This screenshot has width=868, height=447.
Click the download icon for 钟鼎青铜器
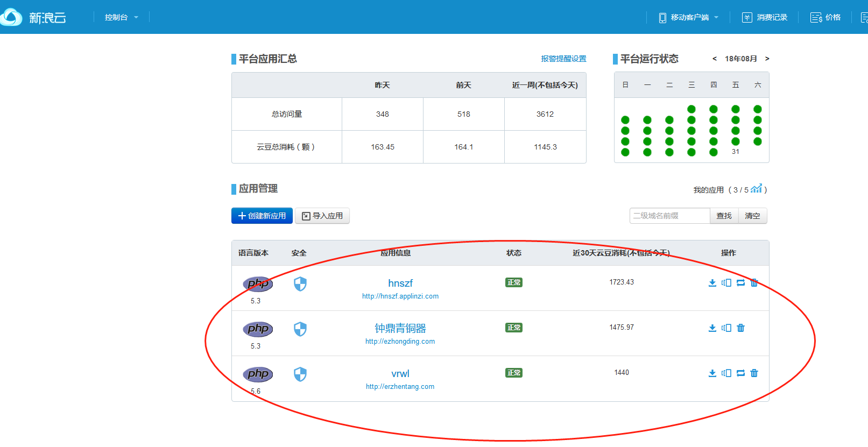712,328
